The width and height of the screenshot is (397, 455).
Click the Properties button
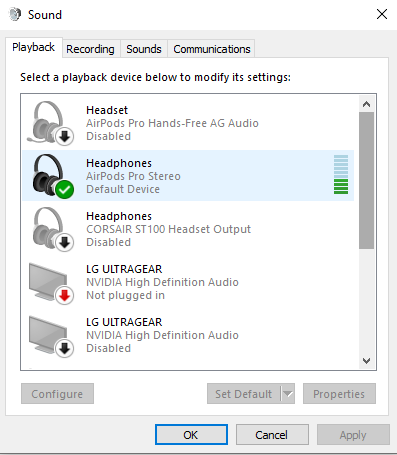[339, 394]
